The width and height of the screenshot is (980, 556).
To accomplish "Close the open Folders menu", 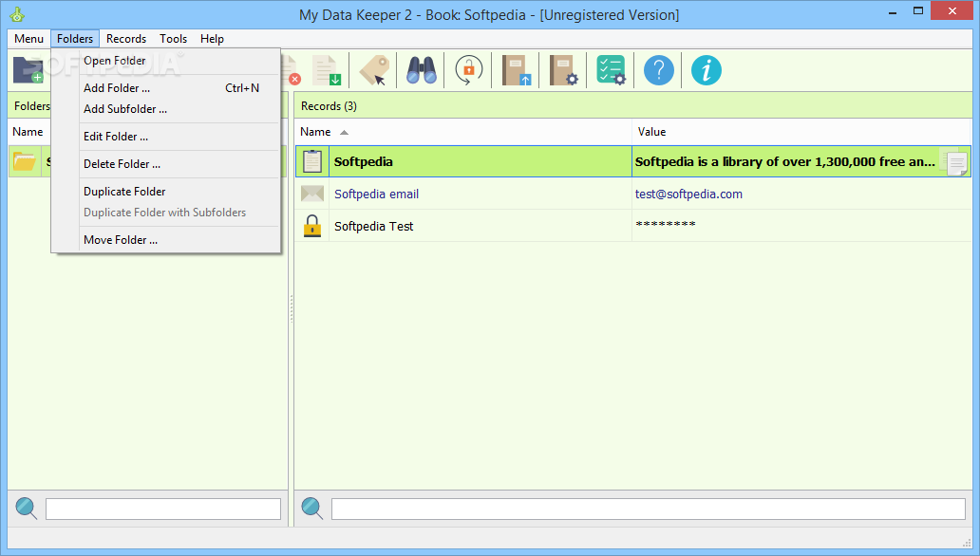I will [75, 39].
